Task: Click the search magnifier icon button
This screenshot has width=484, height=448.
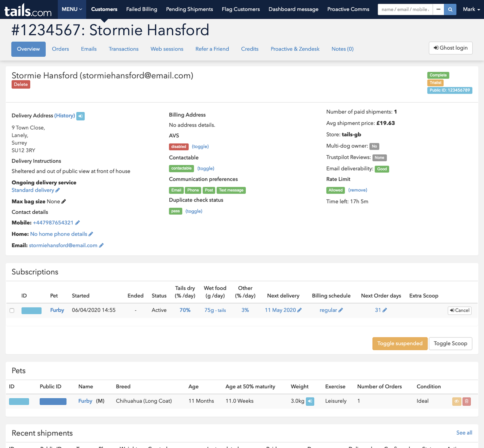Action: (x=450, y=9)
